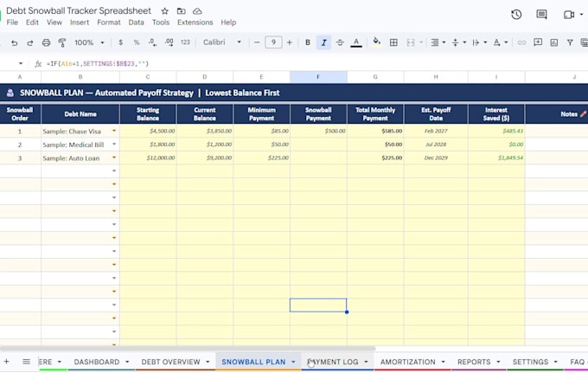Open the zoom 100% dropdown

tap(89, 42)
